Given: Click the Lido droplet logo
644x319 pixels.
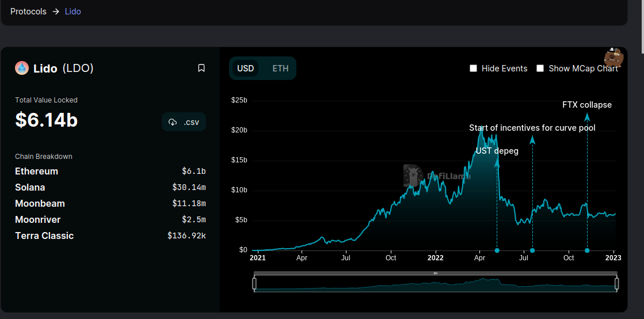Looking at the screenshot, I should [22, 69].
